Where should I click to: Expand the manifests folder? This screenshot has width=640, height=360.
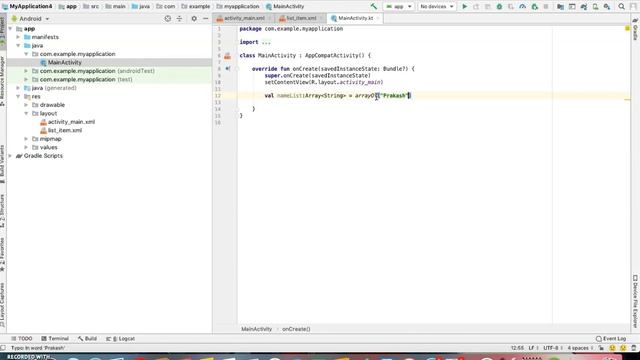[18, 37]
